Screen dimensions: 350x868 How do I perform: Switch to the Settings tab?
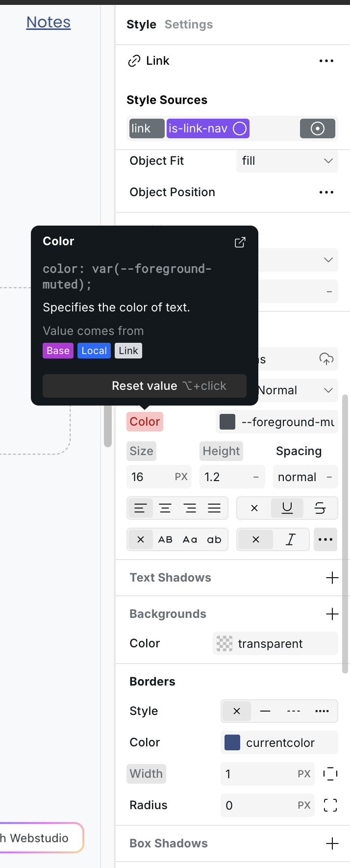[x=189, y=25]
